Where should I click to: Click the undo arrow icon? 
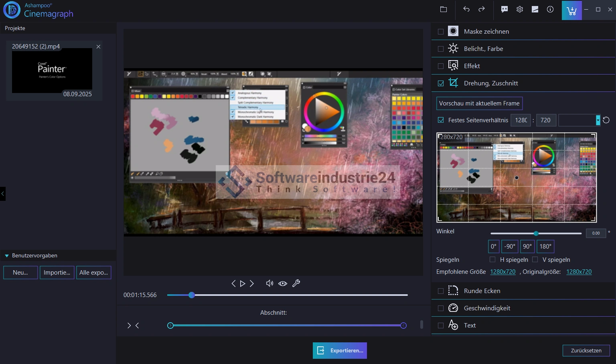[x=466, y=9]
